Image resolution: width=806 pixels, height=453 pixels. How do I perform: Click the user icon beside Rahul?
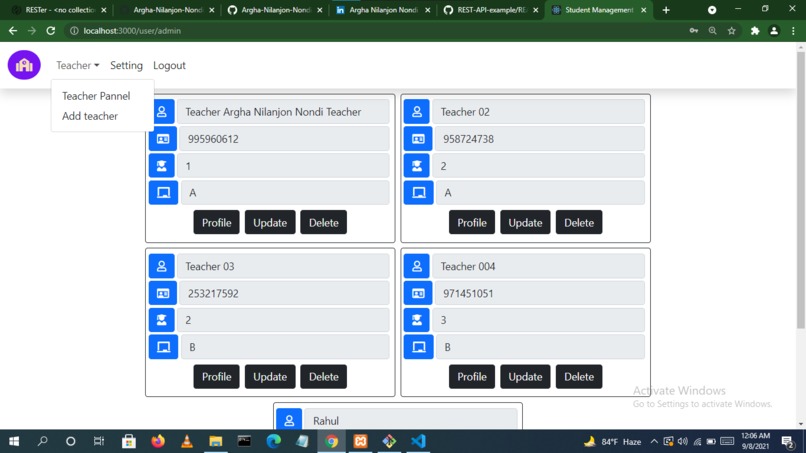(x=289, y=420)
